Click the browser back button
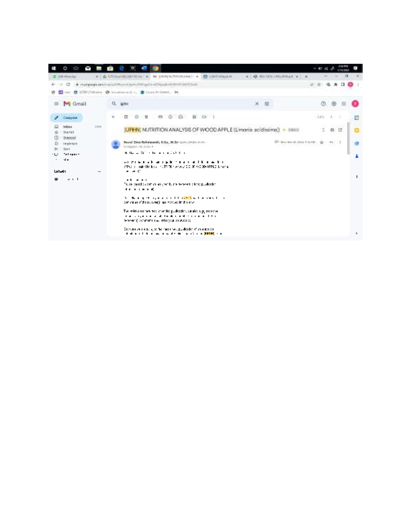The height and width of the screenshot is (532, 411). tap(53, 85)
